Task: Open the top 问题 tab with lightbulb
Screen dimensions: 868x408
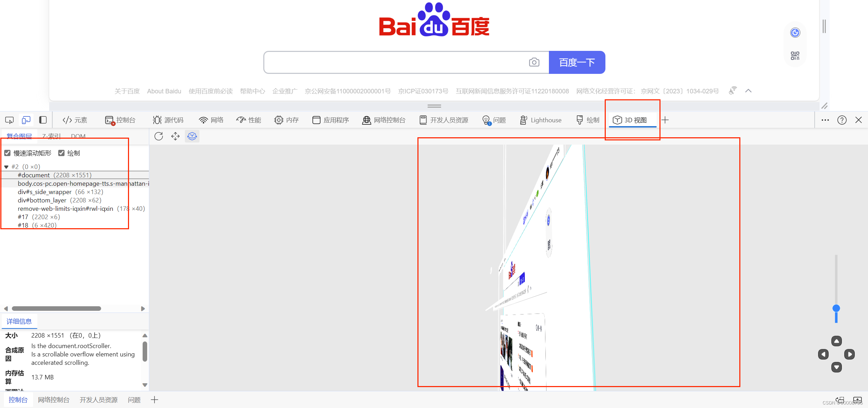Action: (494, 120)
